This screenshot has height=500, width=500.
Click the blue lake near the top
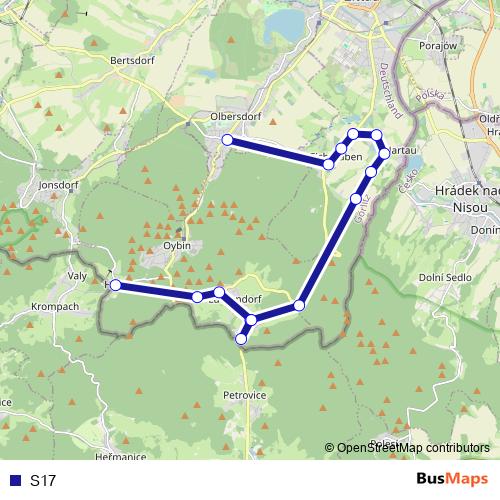click(285, 25)
